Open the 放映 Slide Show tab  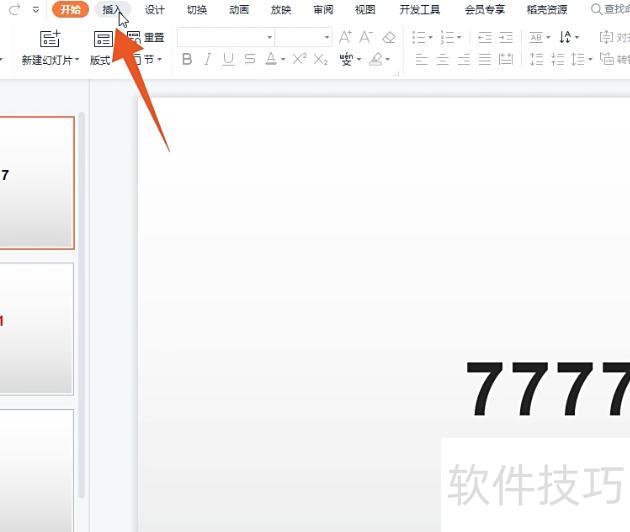tap(281, 10)
